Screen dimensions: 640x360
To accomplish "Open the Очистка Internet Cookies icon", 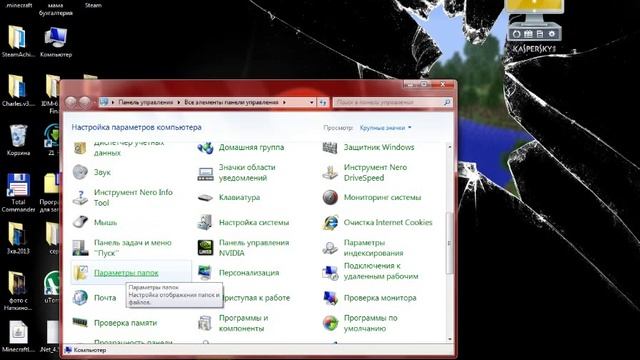I will tap(330, 222).
